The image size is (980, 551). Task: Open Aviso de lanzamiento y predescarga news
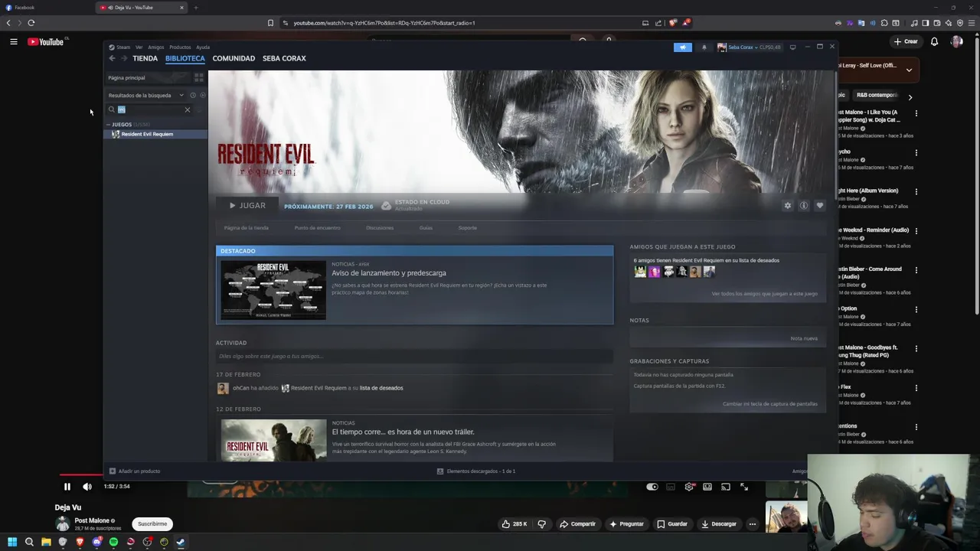click(x=388, y=273)
